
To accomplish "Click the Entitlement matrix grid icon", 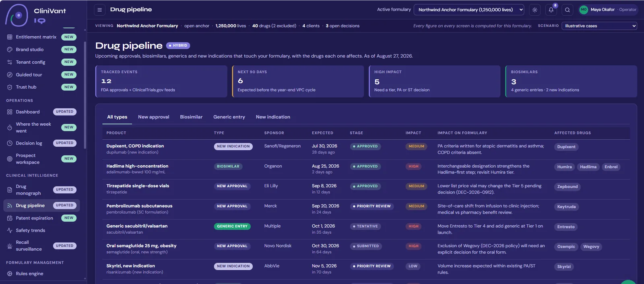I will [x=10, y=37].
